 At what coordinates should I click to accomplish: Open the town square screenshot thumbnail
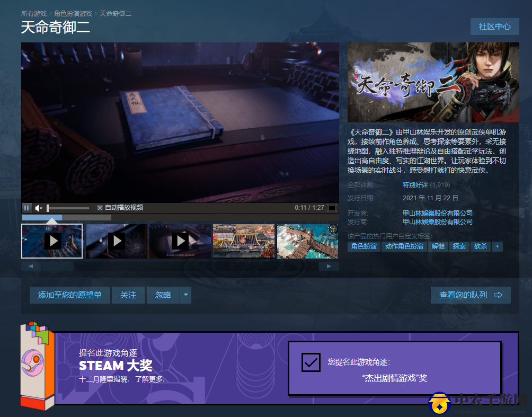244,241
